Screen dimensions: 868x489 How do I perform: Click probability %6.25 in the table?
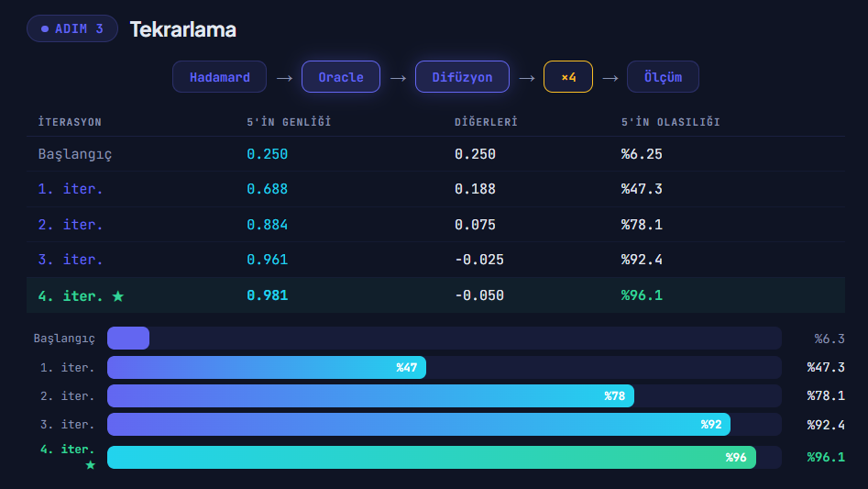coord(642,154)
